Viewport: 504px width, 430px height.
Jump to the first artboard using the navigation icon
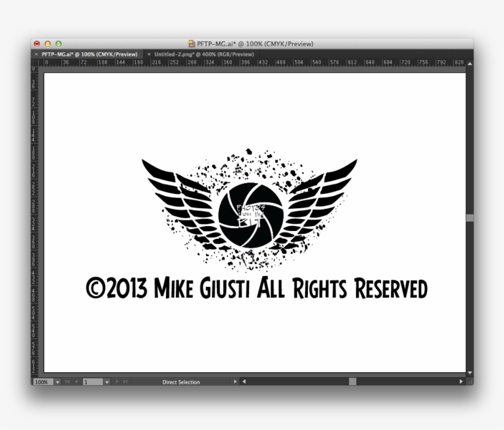tap(69, 382)
